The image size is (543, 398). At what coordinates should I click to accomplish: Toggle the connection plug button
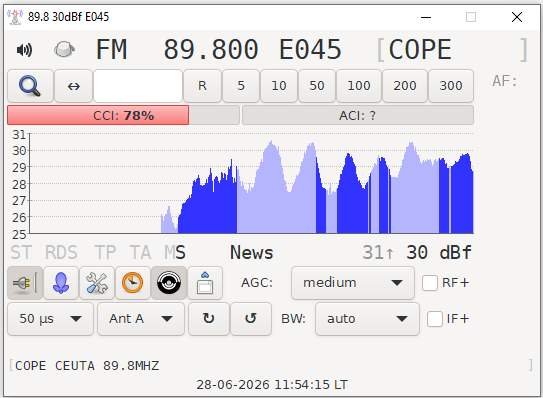pos(25,283)
